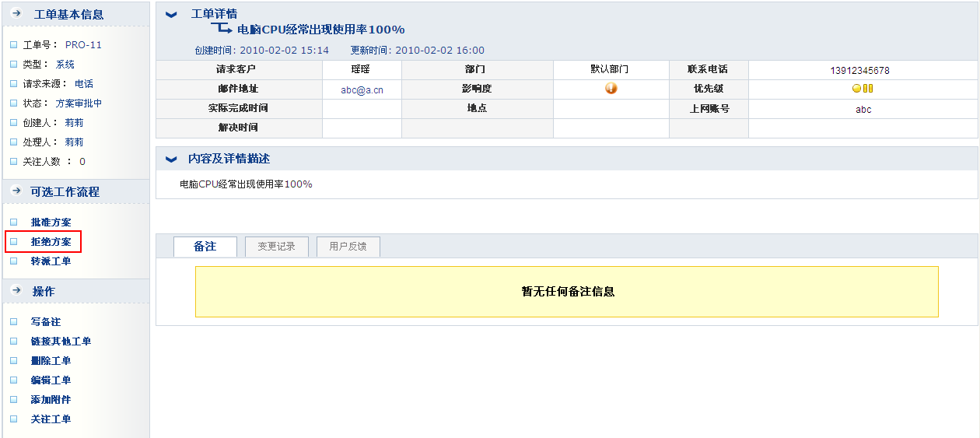
Task: Attach a file using 添加附件
Action: tap(51, 400)
